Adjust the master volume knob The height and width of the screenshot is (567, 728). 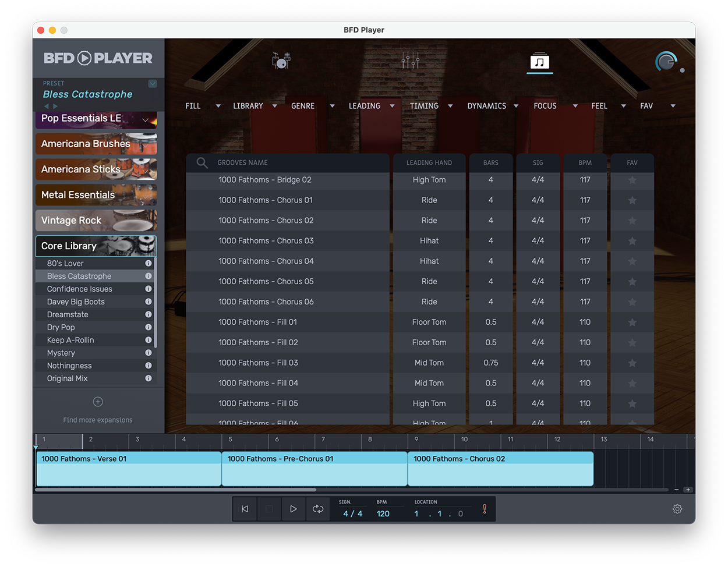pos(666,62)
